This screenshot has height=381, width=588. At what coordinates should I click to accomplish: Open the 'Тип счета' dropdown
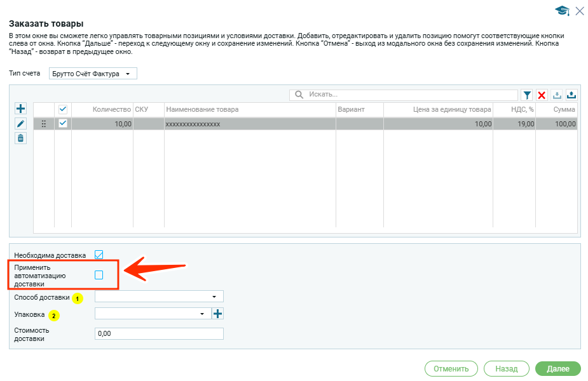(93, 74)
